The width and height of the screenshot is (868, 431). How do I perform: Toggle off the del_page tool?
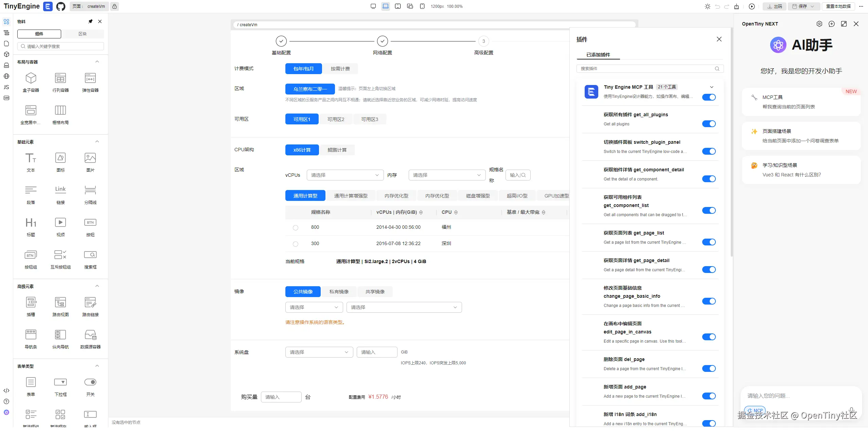pos(709,368)
